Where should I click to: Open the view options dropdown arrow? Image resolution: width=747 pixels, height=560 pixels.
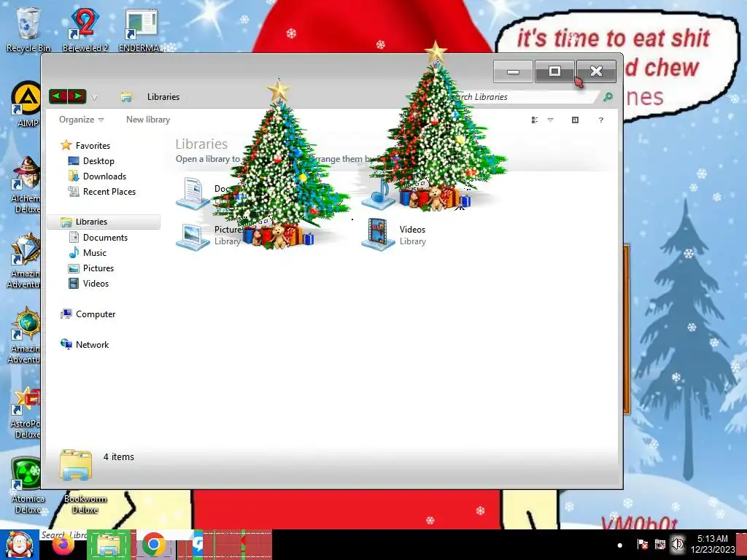550,120
